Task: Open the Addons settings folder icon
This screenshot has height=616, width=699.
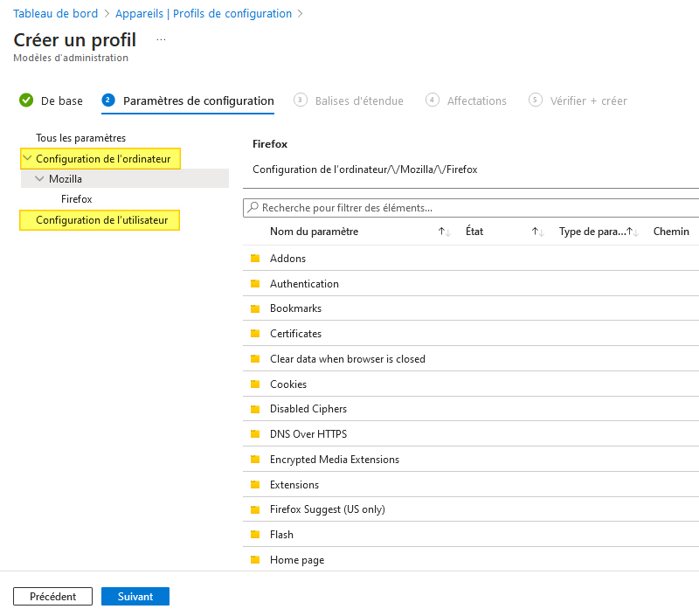Action: coord(254,258)
